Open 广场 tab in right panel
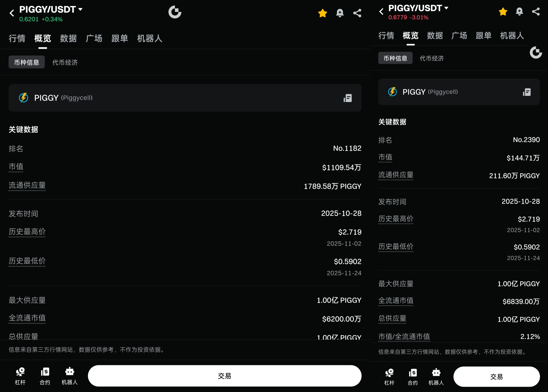Screen dimensions: 548x392 point(459,36)
